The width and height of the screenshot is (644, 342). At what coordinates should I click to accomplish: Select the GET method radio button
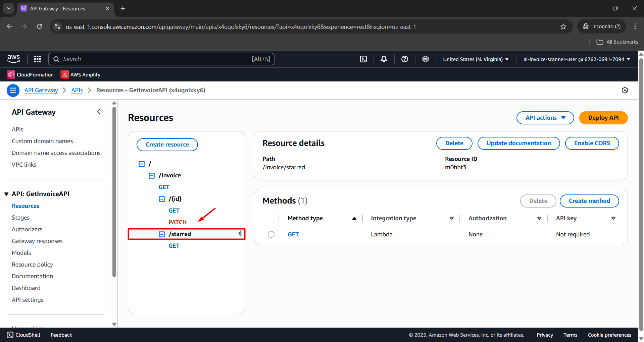(x=271, y=234)
